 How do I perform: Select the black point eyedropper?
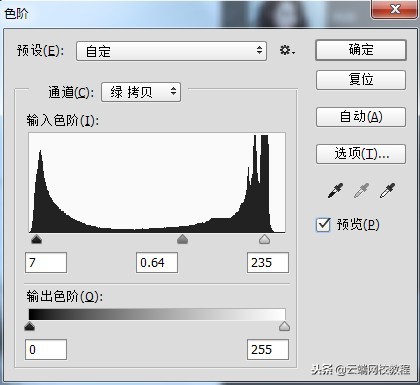click(335, 190)
